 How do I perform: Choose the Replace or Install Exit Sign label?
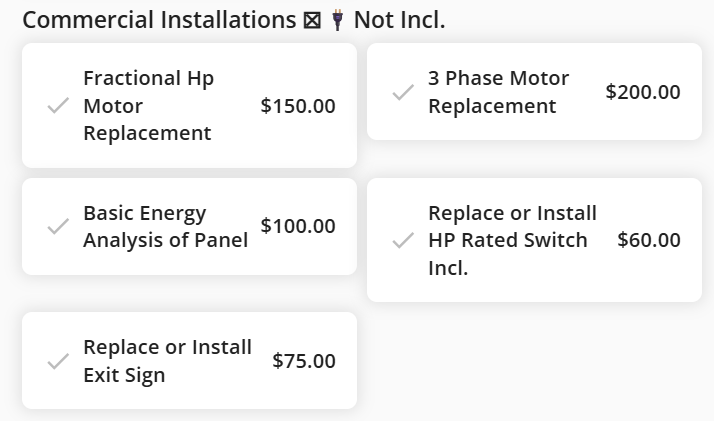pos(167,361)
